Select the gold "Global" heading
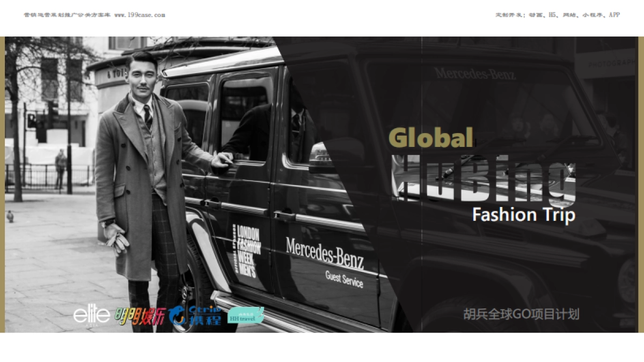 tap(430, 138)
